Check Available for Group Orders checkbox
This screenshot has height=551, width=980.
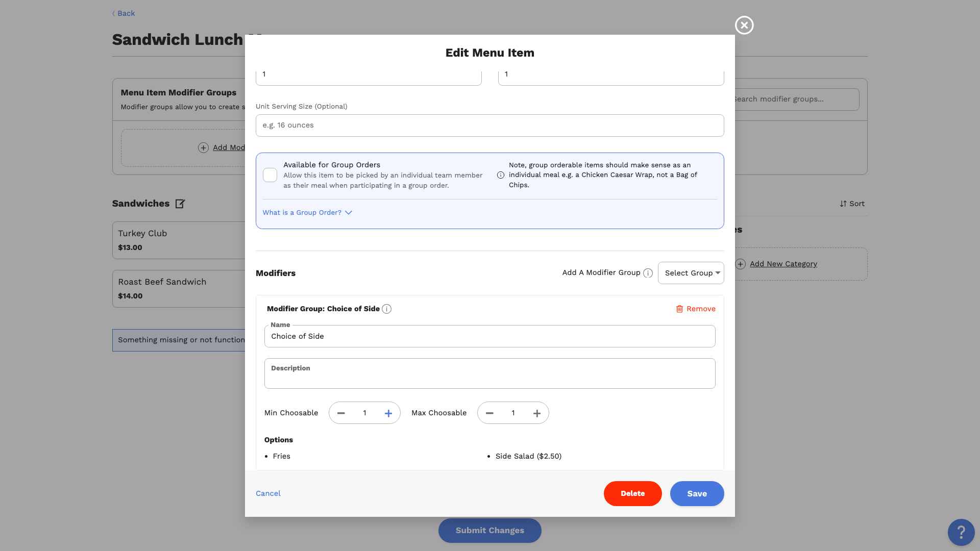270,175
